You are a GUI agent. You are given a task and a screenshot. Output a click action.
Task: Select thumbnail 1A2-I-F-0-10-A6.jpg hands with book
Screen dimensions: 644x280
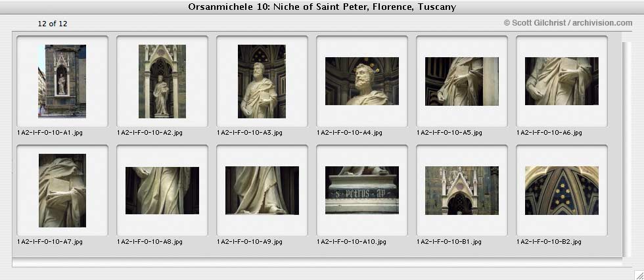click(561, 81)
